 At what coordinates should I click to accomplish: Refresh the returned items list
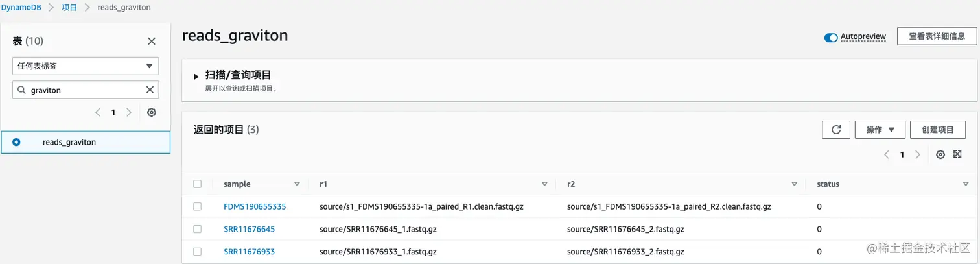pyautogui.click(x=835, y=130)
